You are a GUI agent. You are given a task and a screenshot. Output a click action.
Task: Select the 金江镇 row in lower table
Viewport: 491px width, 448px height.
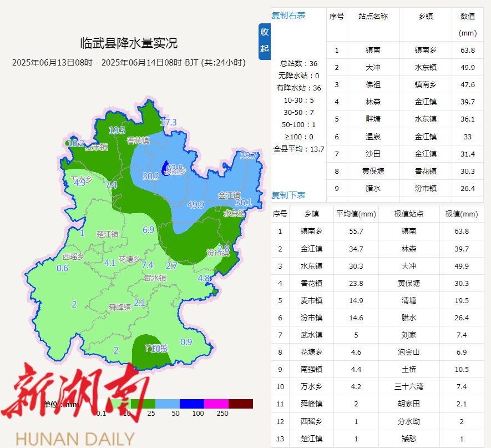pyautogui.click(x=312, y=249)
